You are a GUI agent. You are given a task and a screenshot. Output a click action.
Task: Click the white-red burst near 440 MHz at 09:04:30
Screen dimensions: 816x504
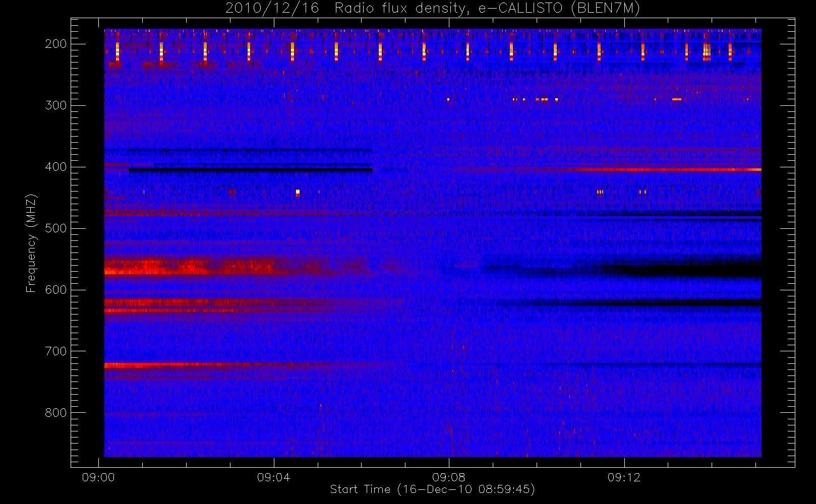[298, 193]
